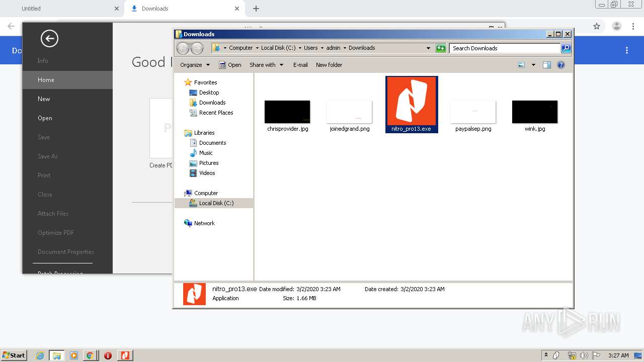Switch to the Downloads browser tab
Screen dimensions: 644x362
[184, 9]
